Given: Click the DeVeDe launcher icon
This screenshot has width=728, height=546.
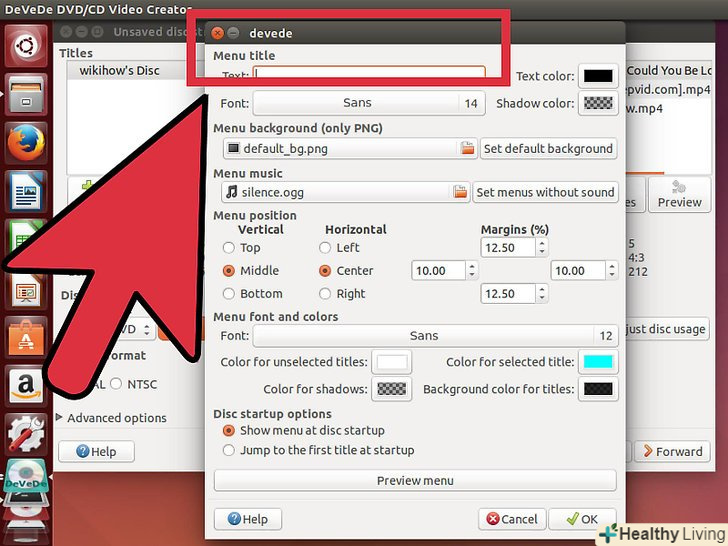Looking at the screenshot, I should 26,476.
